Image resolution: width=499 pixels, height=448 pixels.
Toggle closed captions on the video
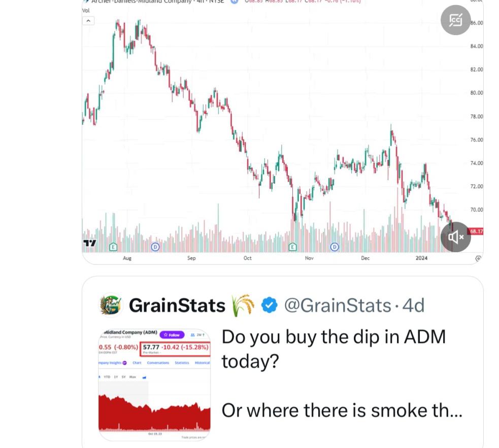(455, 20)
